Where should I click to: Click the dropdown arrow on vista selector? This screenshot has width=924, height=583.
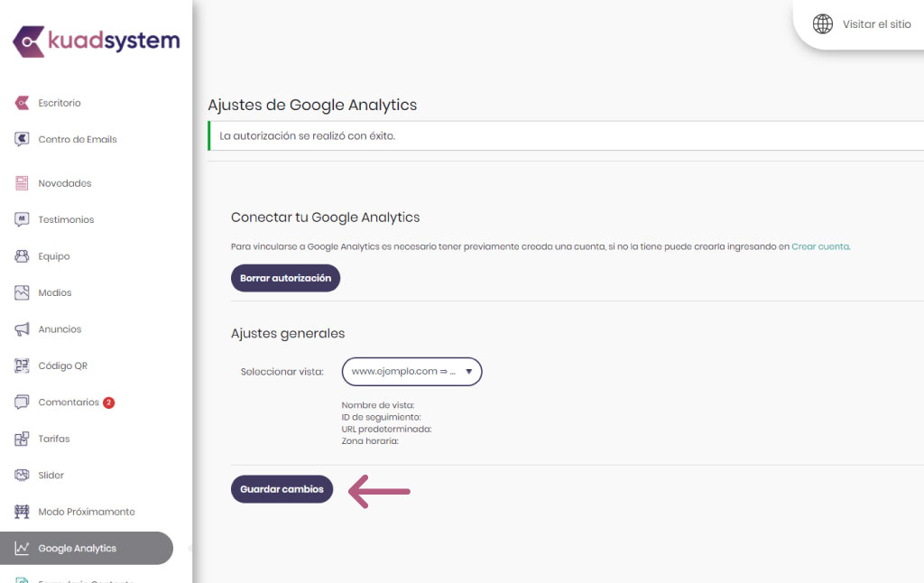469,372
